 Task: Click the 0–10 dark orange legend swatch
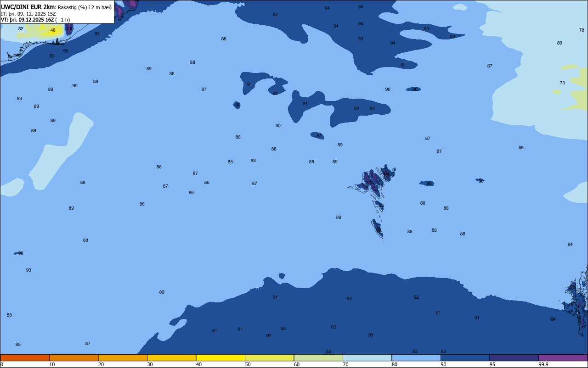tap(25, 357)
